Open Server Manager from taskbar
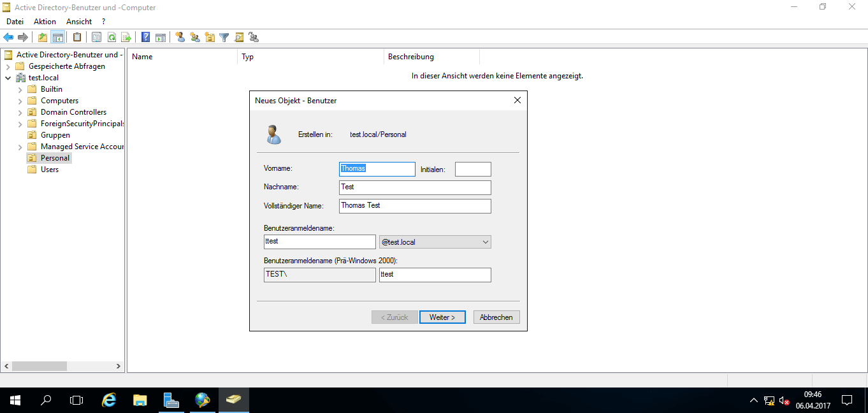868x413 pixels. pyautogui.click(x=171, y=400)
